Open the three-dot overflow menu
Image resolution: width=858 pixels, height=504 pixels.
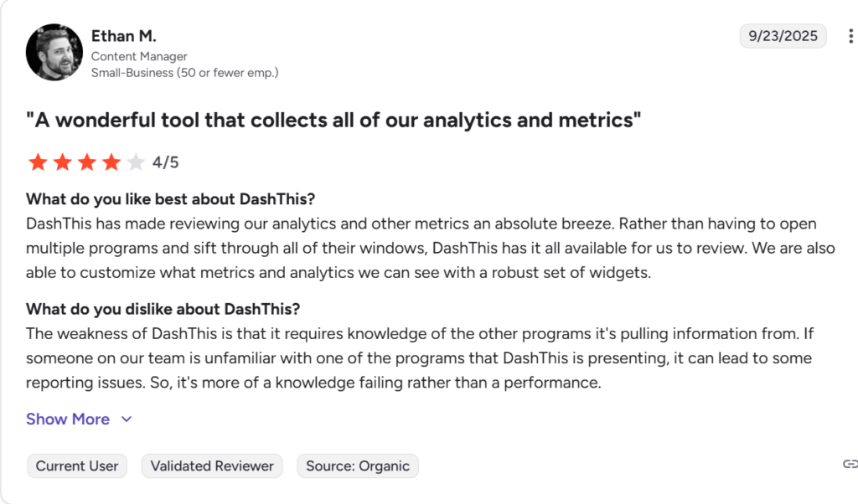850,35
